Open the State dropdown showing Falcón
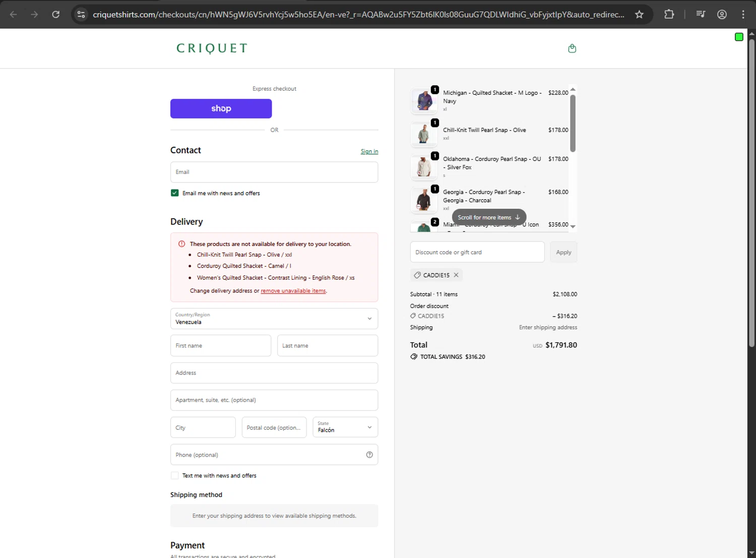This screenshot has height=558, width=756. click(345, 427)
